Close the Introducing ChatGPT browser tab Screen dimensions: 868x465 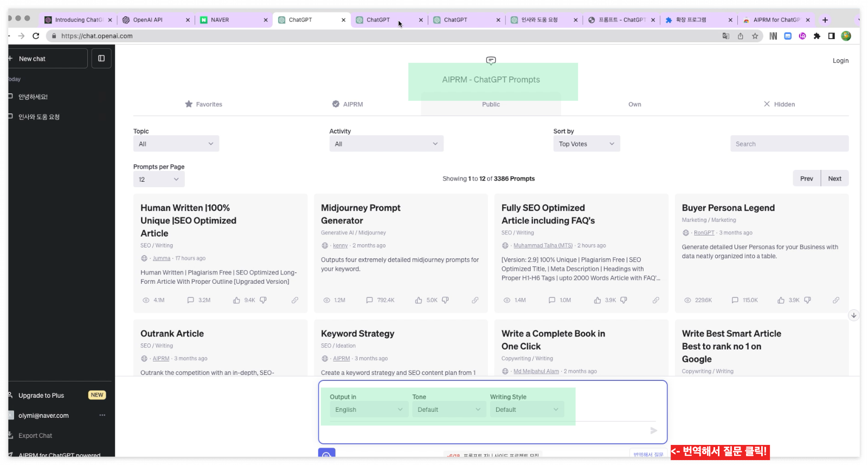[110, 20]
